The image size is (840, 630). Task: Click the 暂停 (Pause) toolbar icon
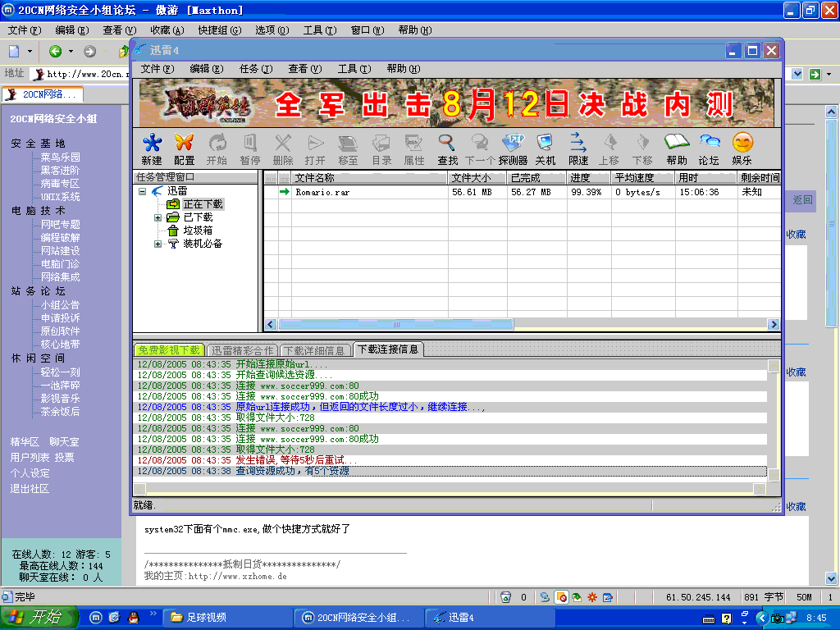pos(249,149)
